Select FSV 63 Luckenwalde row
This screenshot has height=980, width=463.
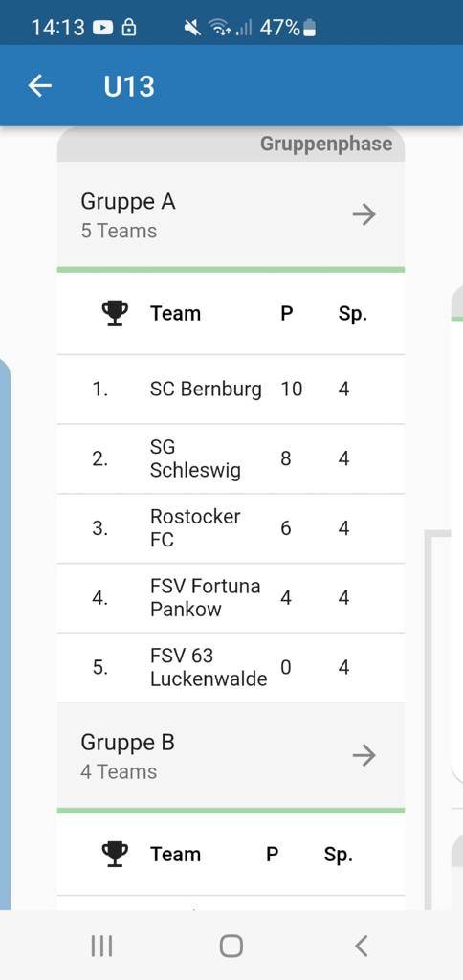(231, 667)
